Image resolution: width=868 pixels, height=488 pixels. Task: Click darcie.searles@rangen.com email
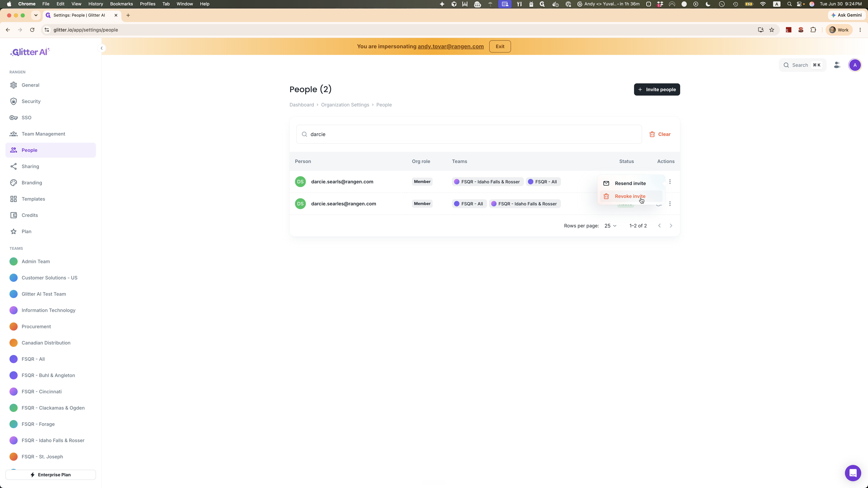point(343,204)
